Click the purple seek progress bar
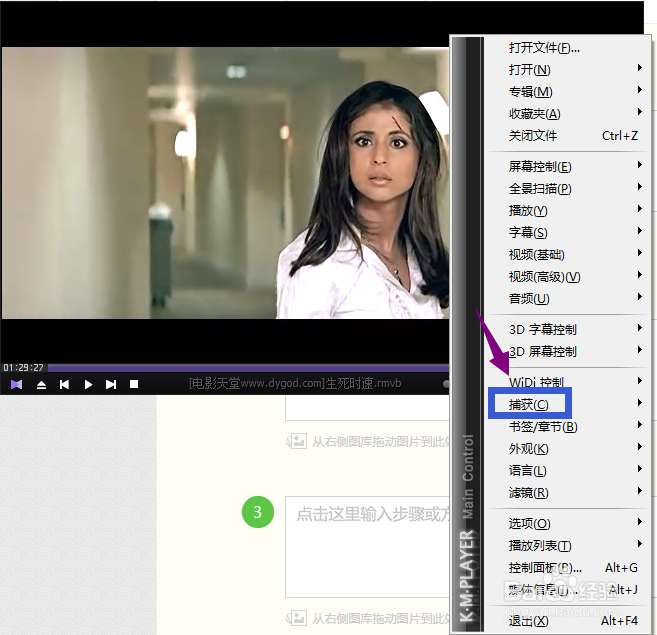 [x=248, y=368]
